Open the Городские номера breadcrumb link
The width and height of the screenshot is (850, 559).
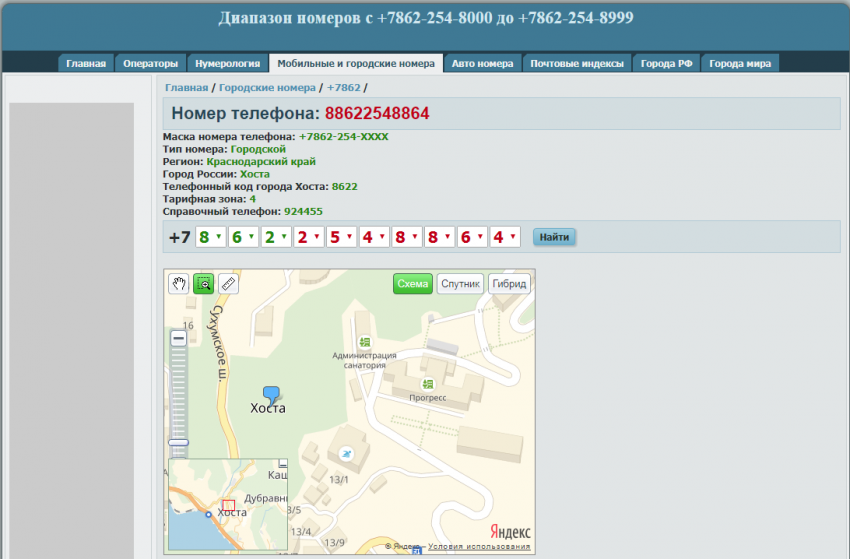coord(267,88)
